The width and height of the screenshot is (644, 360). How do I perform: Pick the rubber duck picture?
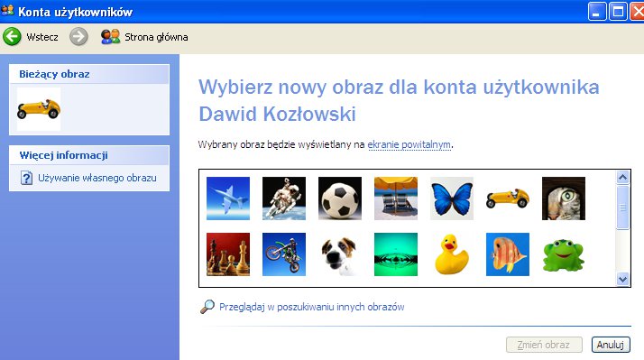pyautogui.click(x=451, y=254)
